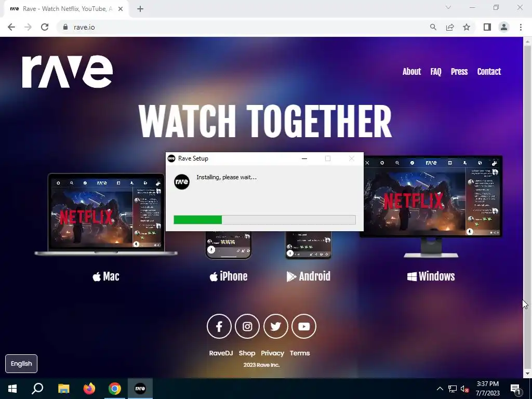Image resolution: width=532 pixels, height=399 pixels.
Task: Go back in browser history
Action: point(11,27)
